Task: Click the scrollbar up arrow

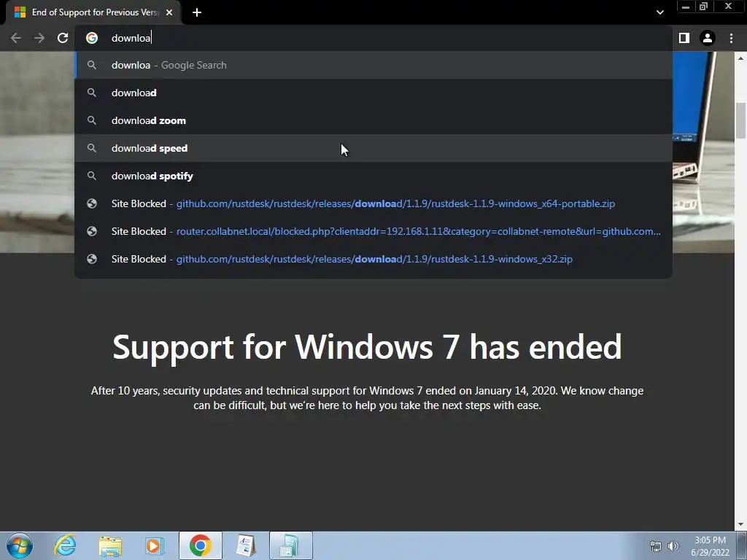Action: (740, 58)
